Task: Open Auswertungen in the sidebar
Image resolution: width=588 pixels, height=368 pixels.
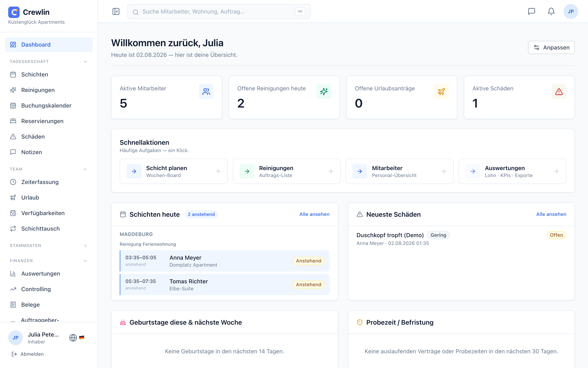Action: [49, 274]
